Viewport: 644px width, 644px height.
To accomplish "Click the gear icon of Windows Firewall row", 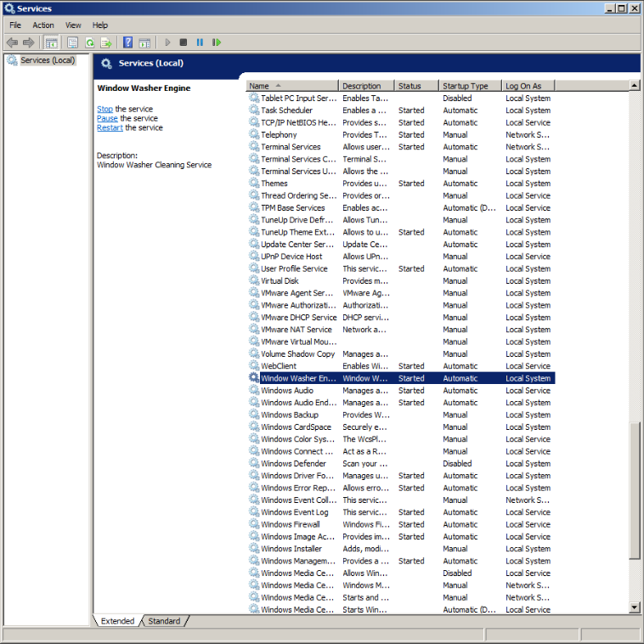I will tap(254, 523).
